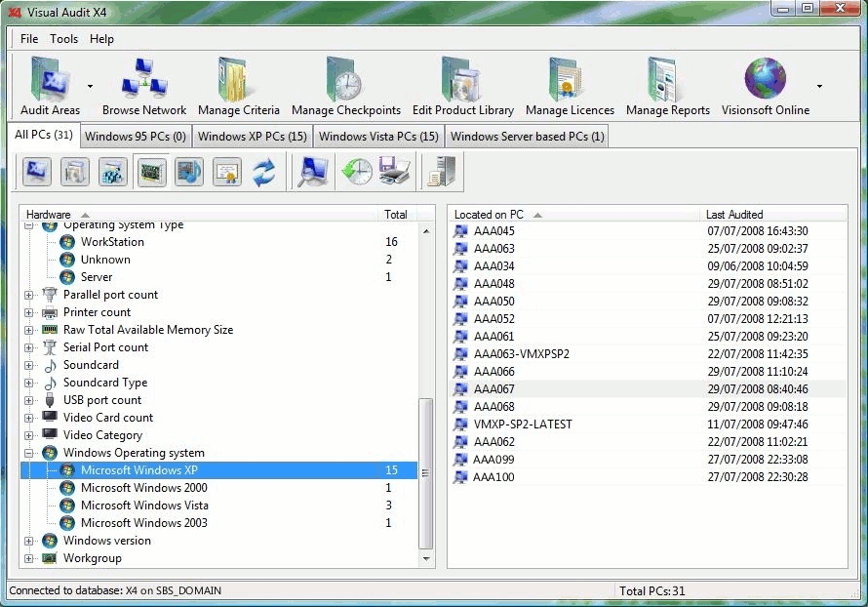Image resolution: width=868 pixels, height=607 pixels.
Task: Switch to All PCs (31) tab
Action: coord(44,135)
